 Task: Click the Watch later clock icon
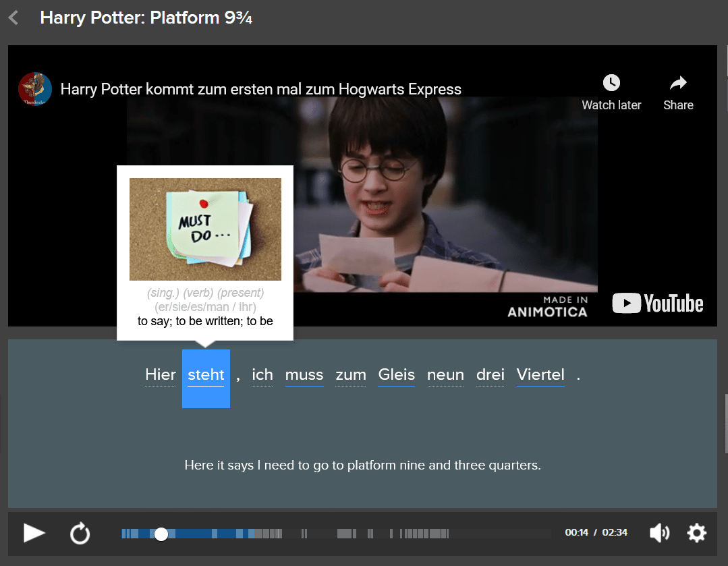pos(611,83)
